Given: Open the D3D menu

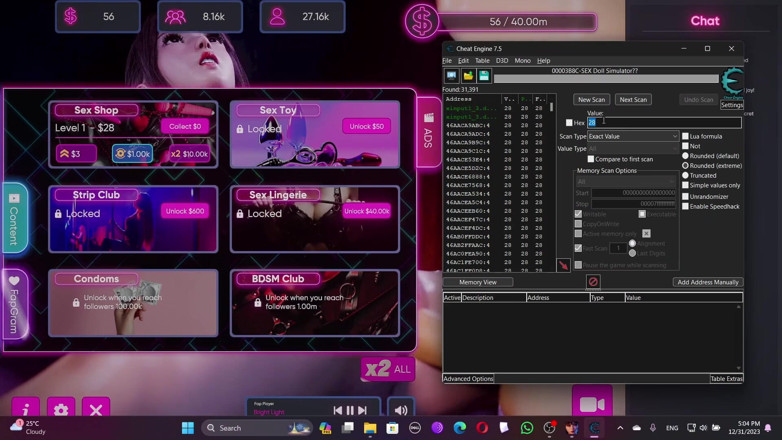Looking at the screenshot, I should point(502,60).
